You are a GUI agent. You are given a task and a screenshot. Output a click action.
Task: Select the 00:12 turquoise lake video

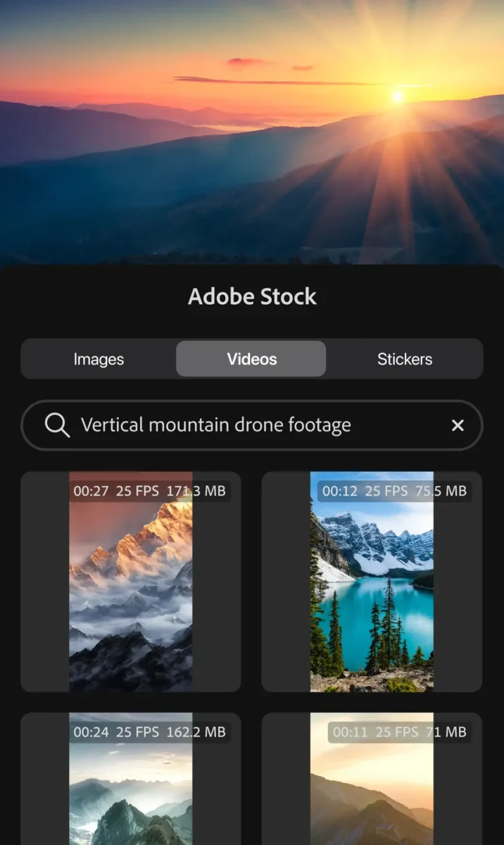[x=372, y=582]
